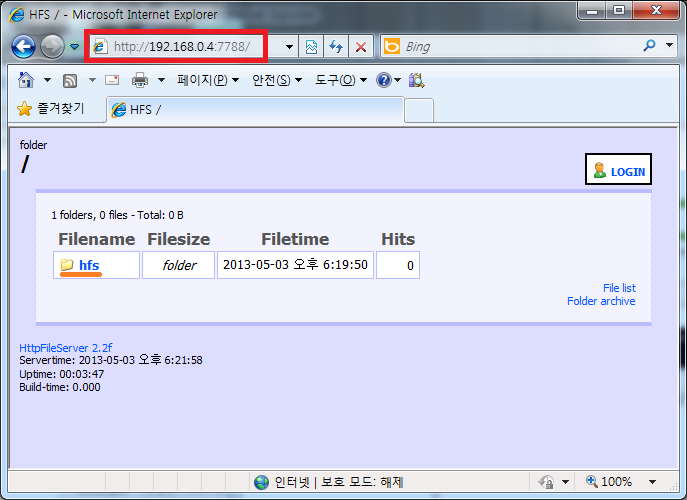
Task: Stop loading with the red X icon
Action: (x=361, y=46)
